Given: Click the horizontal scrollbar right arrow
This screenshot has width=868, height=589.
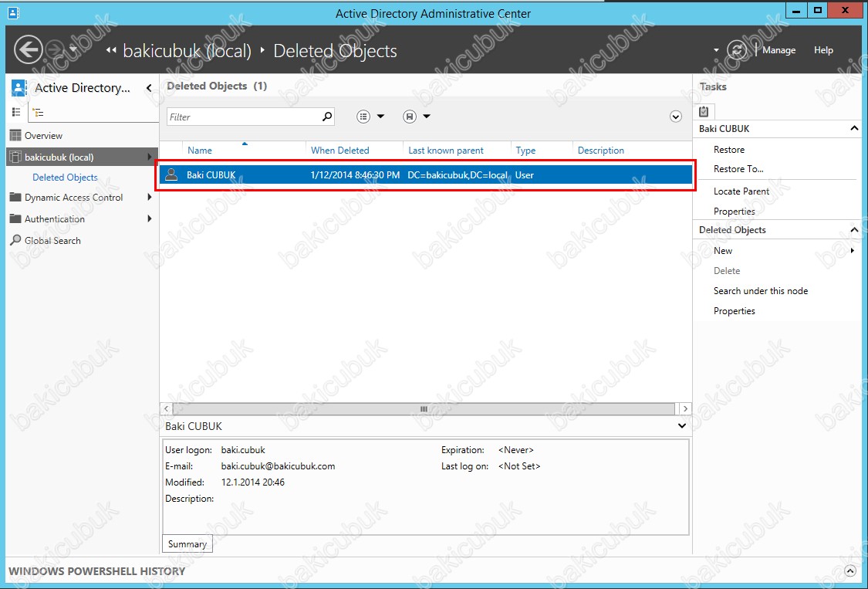Looking at the screenshot, I should pos(685,409).
